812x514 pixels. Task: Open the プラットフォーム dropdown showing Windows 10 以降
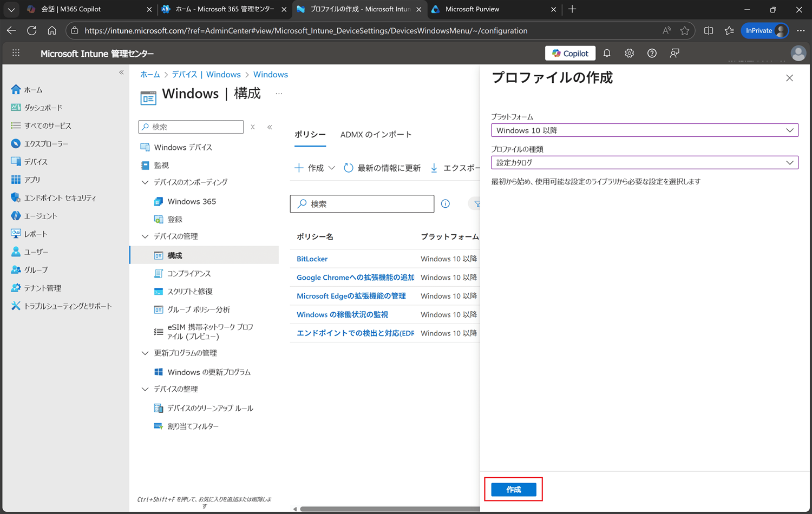(x=645, y=130)
